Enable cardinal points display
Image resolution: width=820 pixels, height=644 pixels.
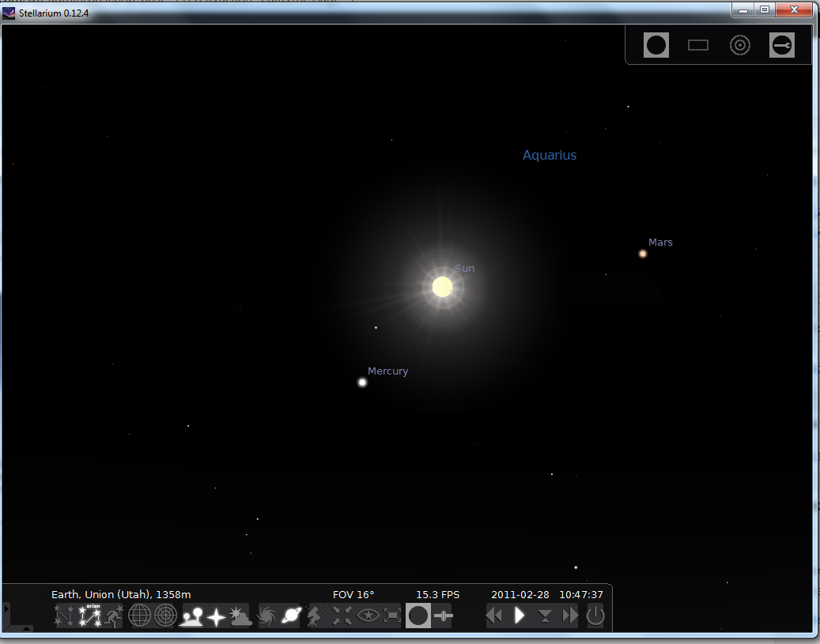point(216,616)
